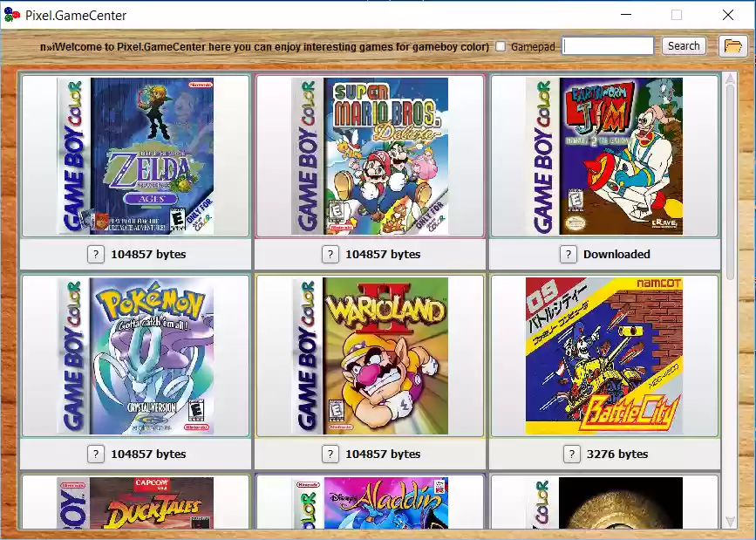Select Wario Land II cover
Image resolution: width=756 pixels, height=540 pixels.
point(370,356)
